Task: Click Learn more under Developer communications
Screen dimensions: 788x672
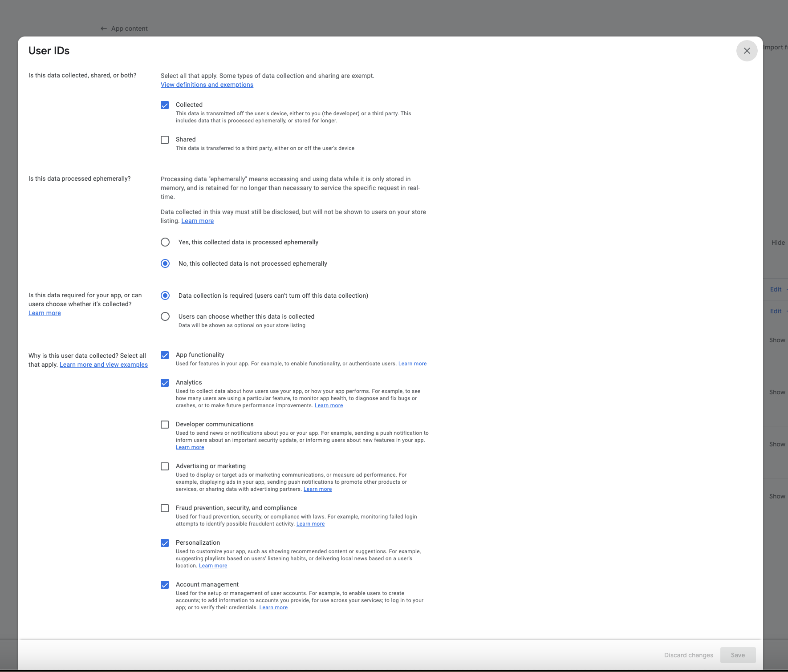Action: click(190, 447)
